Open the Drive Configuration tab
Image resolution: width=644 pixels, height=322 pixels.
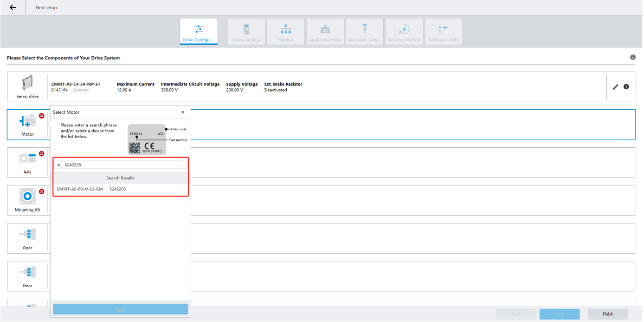click(199, 32)
